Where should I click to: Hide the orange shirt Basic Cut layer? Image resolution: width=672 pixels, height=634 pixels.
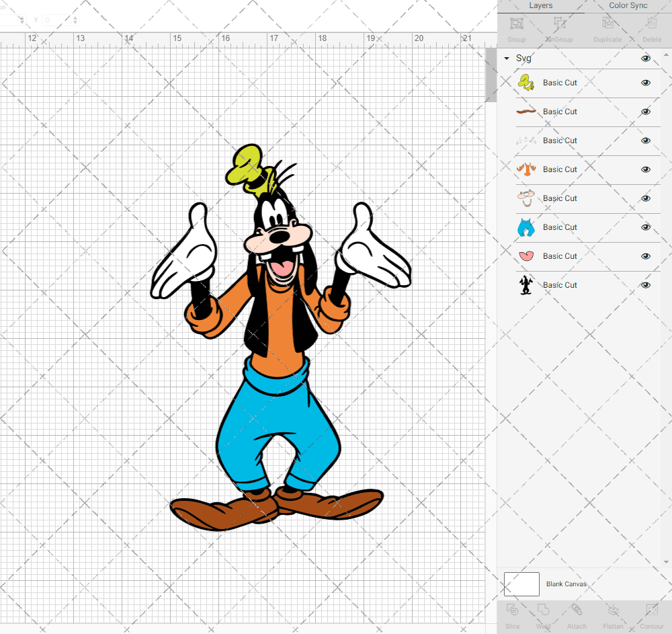pyautogui.click(x=646, y=169)
